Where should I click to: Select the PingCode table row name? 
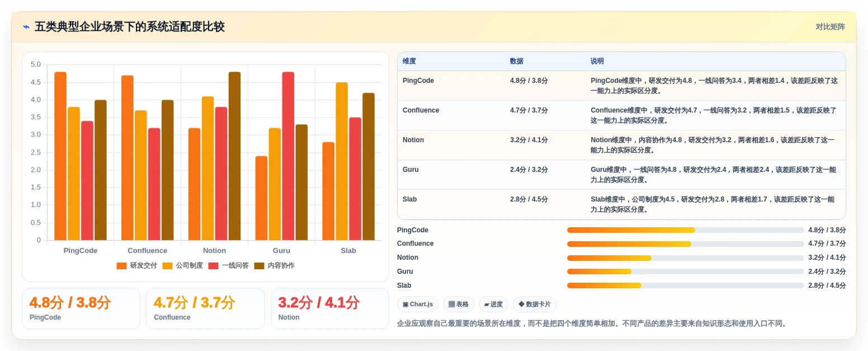[418, 81]
